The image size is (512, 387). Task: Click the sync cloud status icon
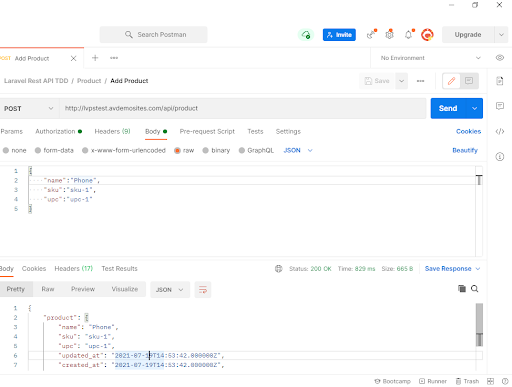point(306,35)
